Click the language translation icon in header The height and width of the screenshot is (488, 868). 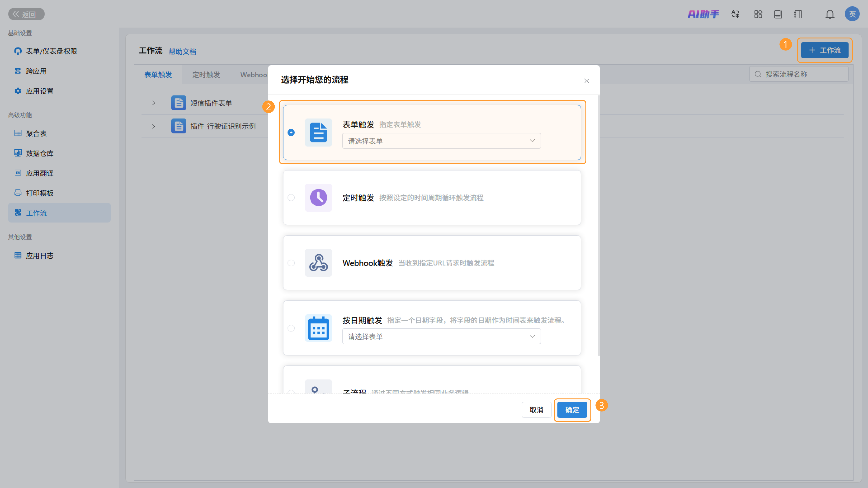pos(735,14)
